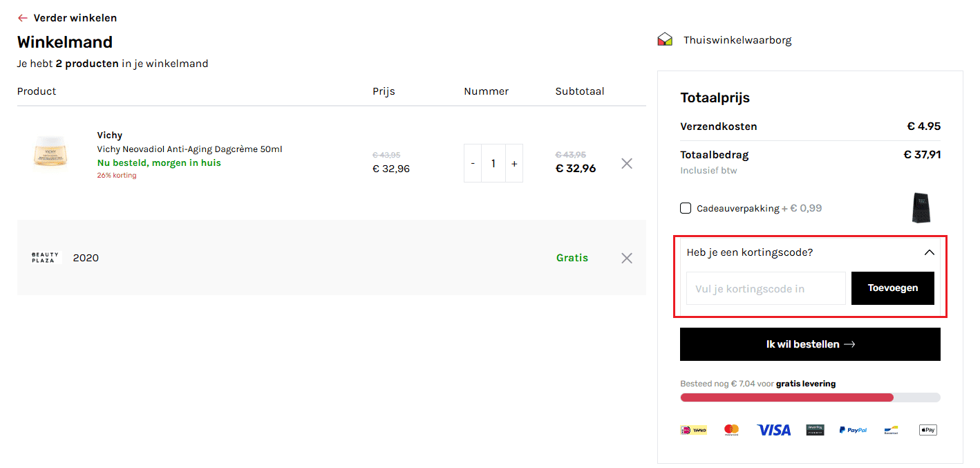Click the Beauty Plaza logo in 2020 row

46,258
